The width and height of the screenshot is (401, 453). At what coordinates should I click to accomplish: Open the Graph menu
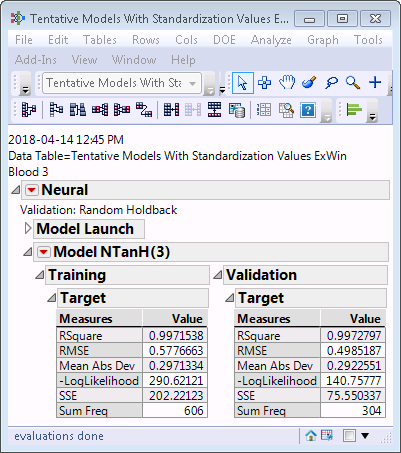coord(323,40)
